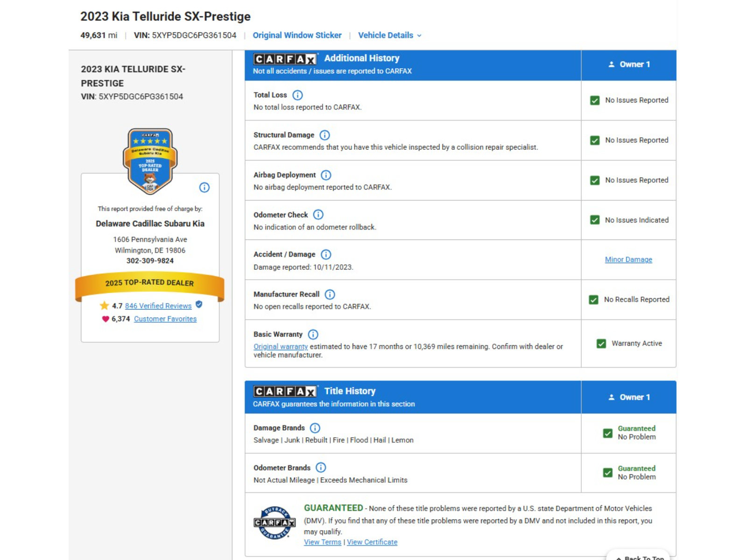Image resolution: width=747 pixels, height=560 pixels.
Task: Click the CARFAX logo in Title History
Action: (x=285, y=391)
